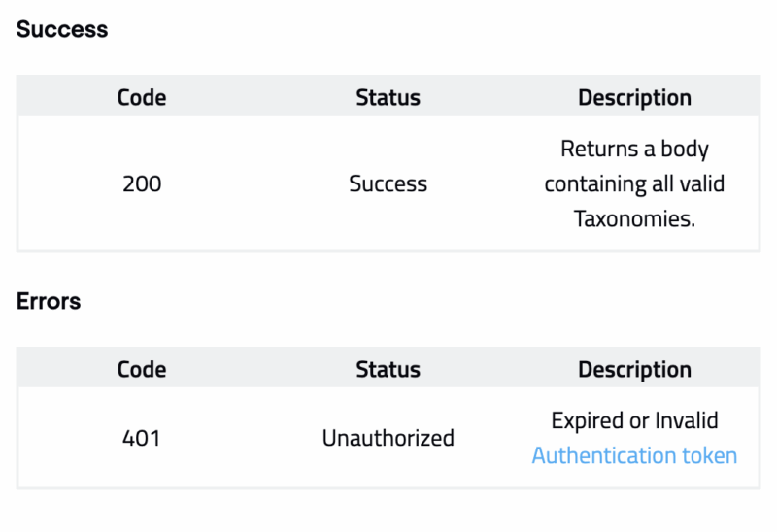Click the 'Returns a body' description text

tap(634, 150)
